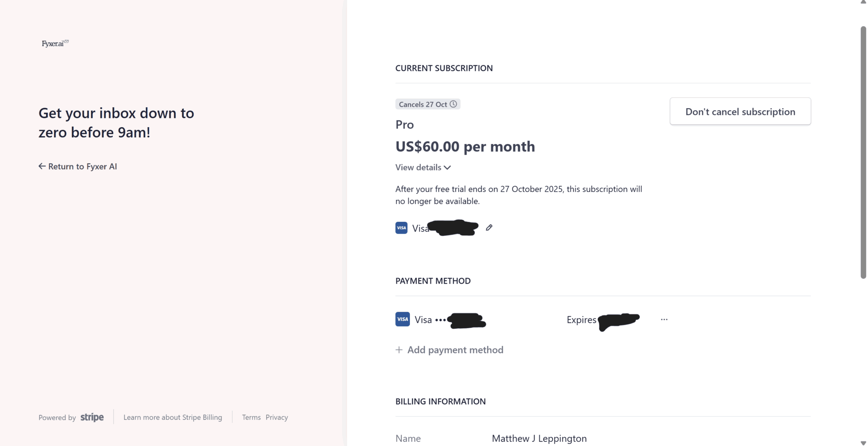Open the Privacy link in the footer
This screenshot has width=868, height=446.
tap(277, 418)
